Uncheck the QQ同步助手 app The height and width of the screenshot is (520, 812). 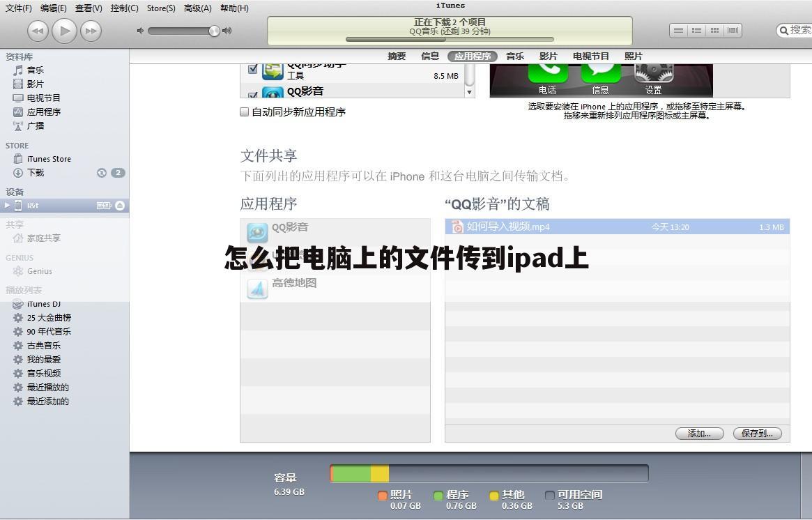(x=252, y=68)
